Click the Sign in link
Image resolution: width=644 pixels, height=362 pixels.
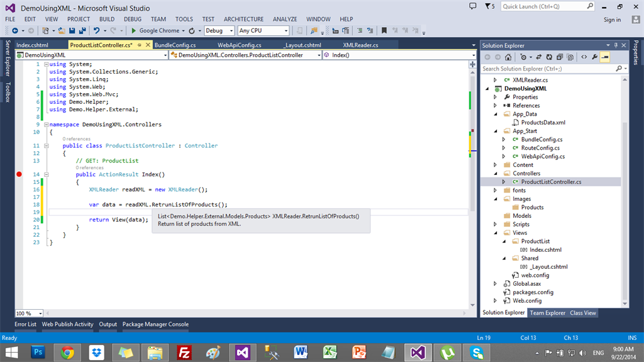point(612,20)
